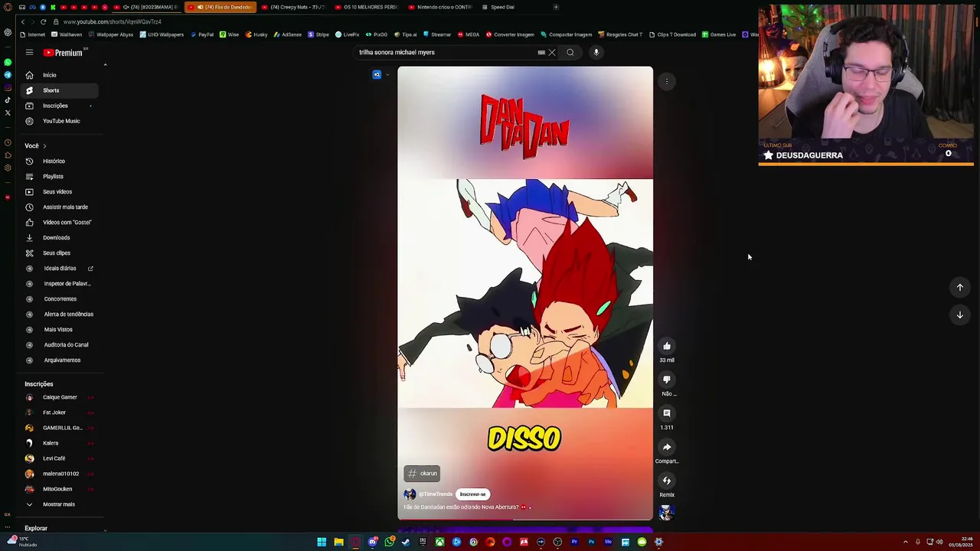Viewport: 980px width, 551px height.
Task: Open Windows Start menu
Action: coord(322,542)
